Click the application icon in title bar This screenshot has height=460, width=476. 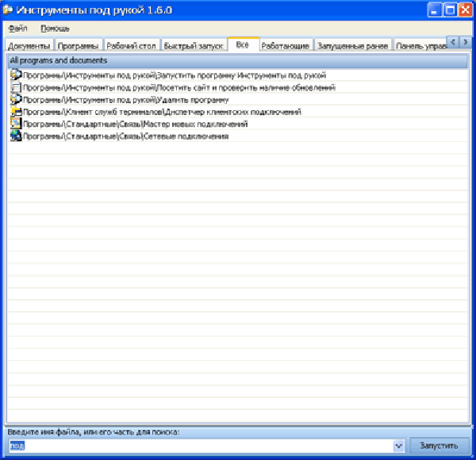(x=8, y=10)
